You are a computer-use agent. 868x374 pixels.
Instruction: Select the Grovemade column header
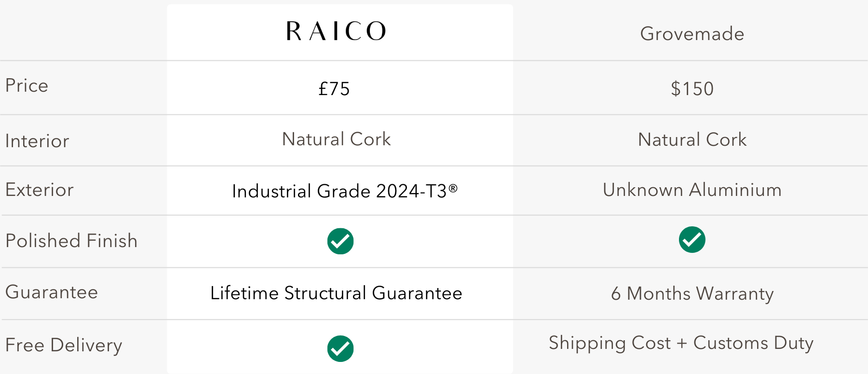692,34
